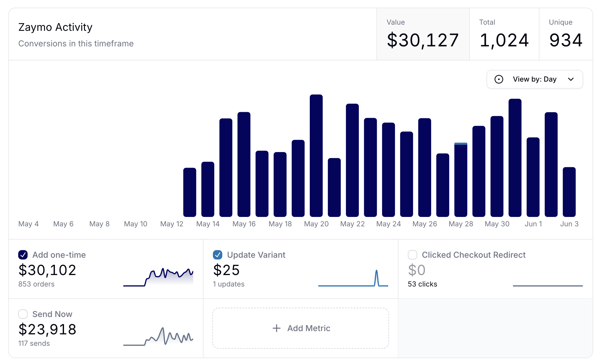This screenshot has width=599, height=364.
Task: Click the Jun 3 axis label
Action: 569,224
